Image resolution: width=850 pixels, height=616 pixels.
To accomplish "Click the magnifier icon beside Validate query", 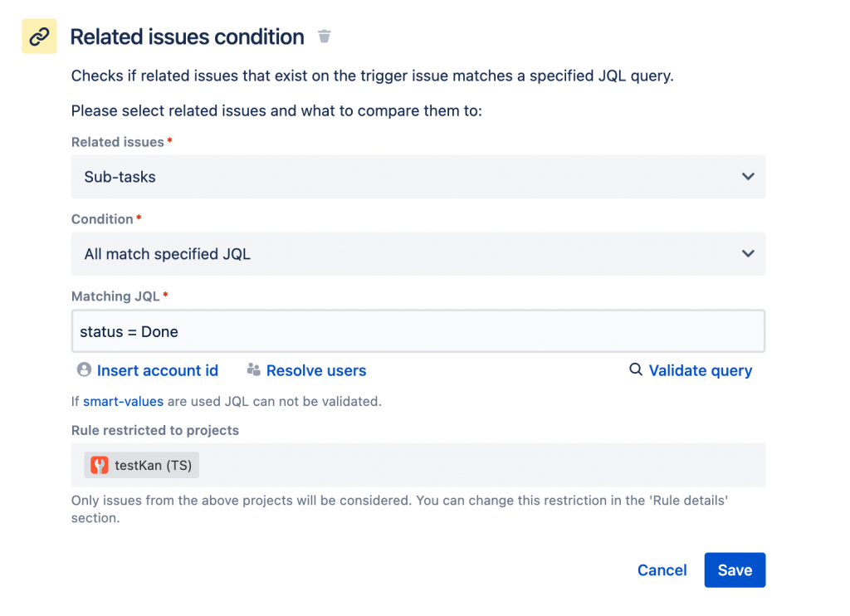I will (x=636, y=370).
